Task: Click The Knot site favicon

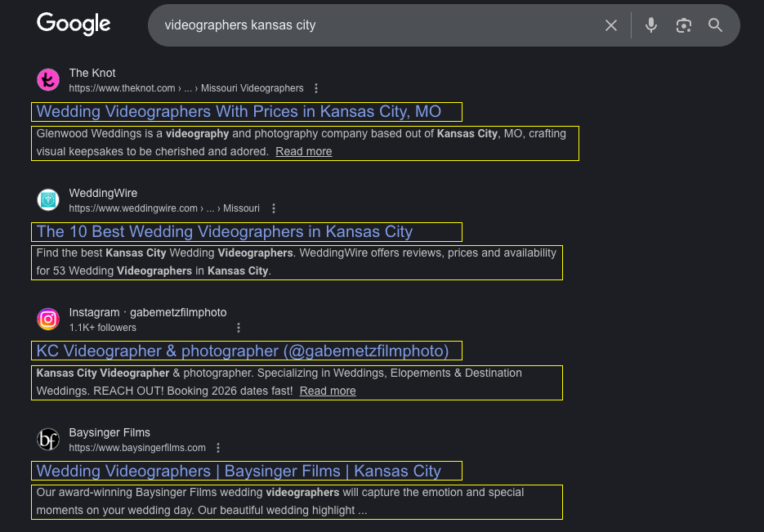Action: point(48,80)
